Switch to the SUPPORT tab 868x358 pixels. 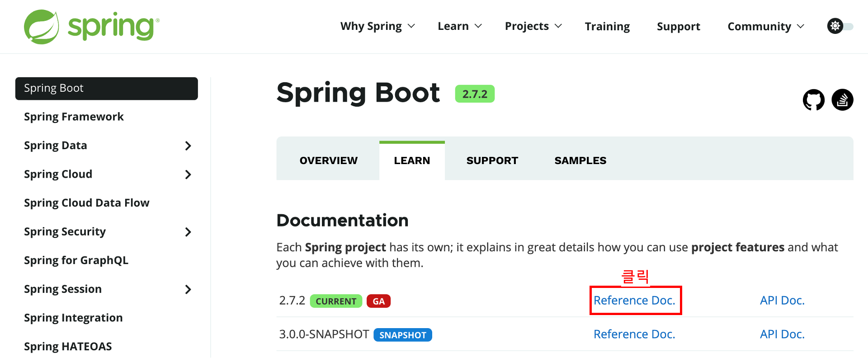[492, 160]
